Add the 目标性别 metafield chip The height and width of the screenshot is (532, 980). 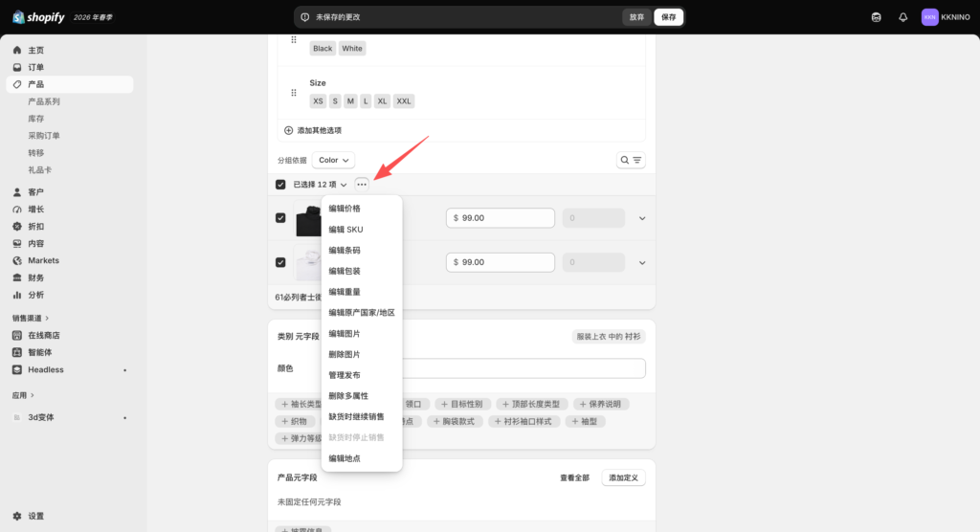click(x=462, y=405)
